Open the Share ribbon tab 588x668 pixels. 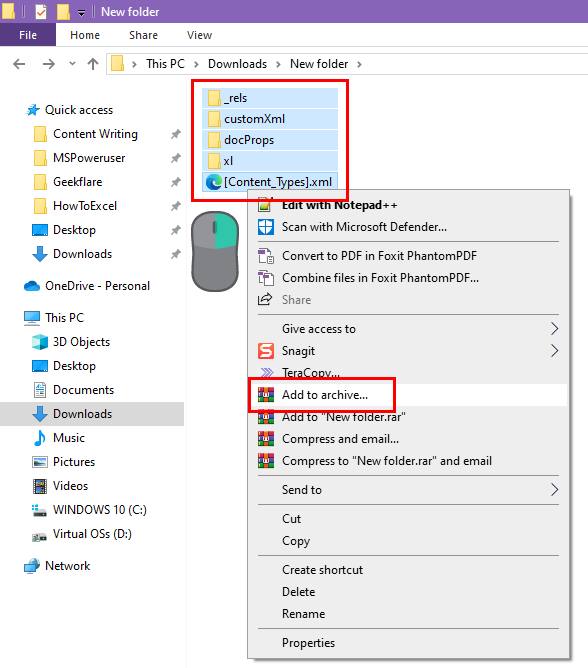click(143, 35)
